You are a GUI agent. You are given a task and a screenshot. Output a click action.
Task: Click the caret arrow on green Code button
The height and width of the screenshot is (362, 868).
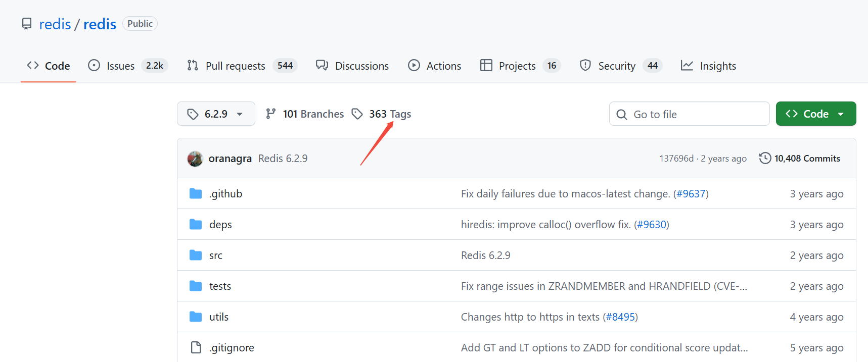841,114
